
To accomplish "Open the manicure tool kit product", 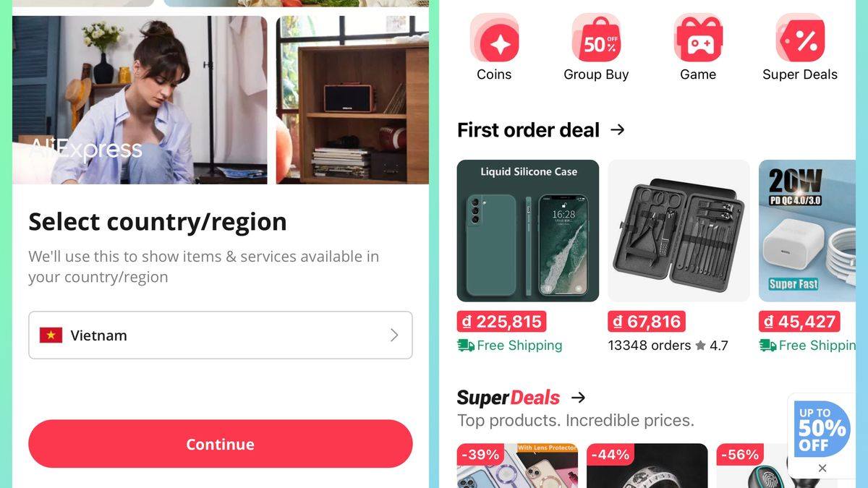I will [x=678, y=231].
